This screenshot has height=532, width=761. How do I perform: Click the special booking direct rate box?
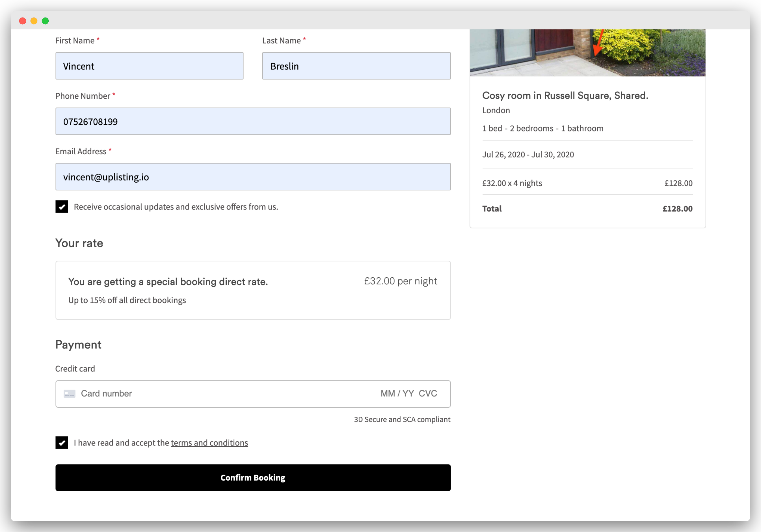[x=252, y=290]
